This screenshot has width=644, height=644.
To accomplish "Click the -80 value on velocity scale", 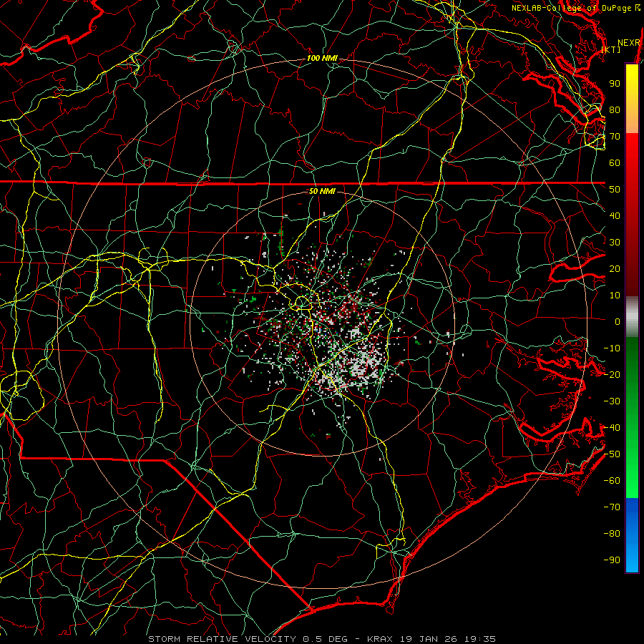I will [612, 534].
